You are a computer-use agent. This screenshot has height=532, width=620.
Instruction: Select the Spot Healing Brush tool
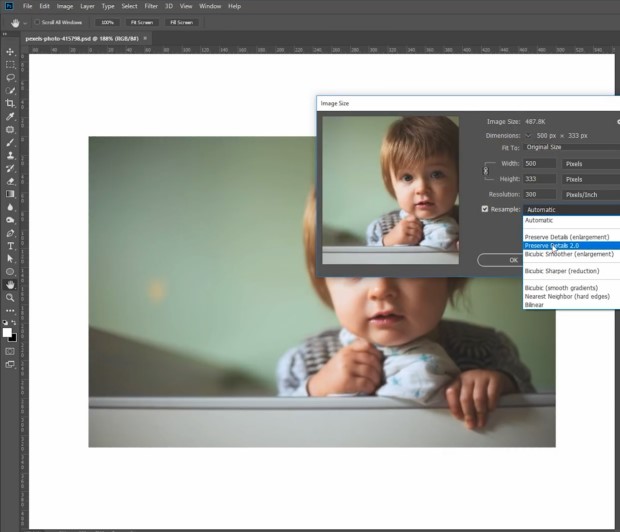click(10, 129)
